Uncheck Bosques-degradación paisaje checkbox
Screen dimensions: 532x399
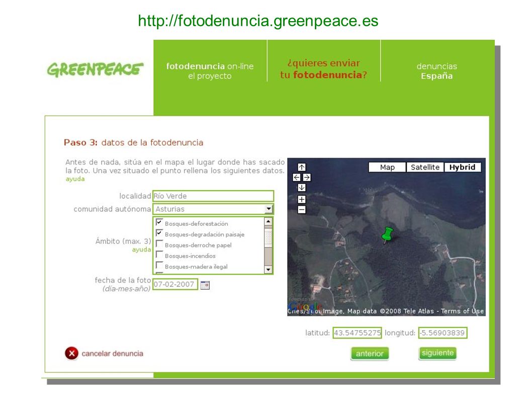point(159,233)
